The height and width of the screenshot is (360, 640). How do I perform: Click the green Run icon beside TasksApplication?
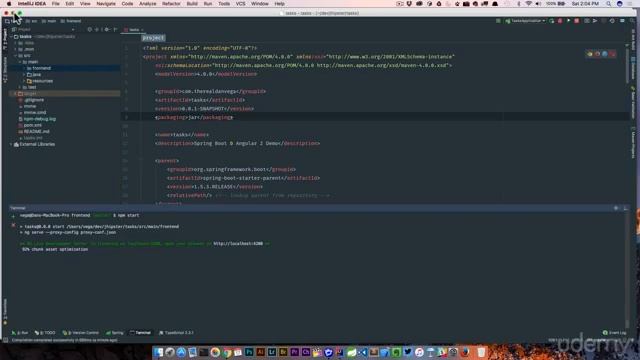551,21
